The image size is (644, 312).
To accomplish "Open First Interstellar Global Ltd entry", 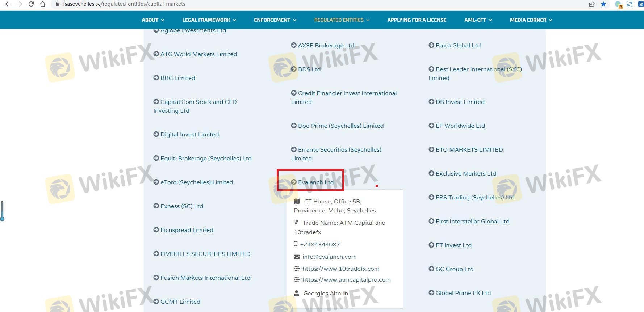I will point(469,221).
